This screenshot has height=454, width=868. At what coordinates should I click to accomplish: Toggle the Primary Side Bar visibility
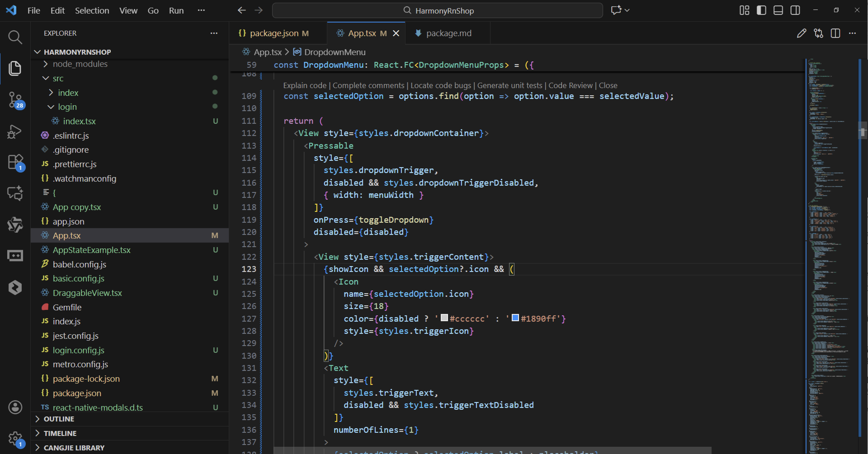(761, 10)
